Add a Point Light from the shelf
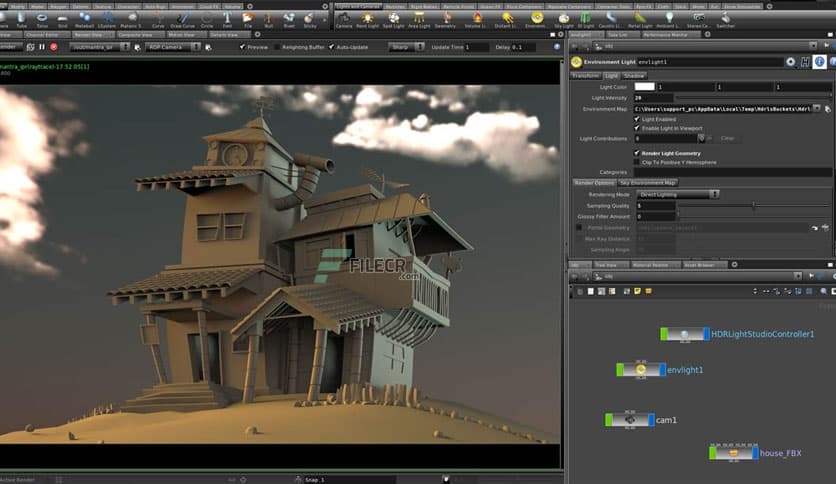The height and width of the screenshot is (484, 836). click(367, 20)
